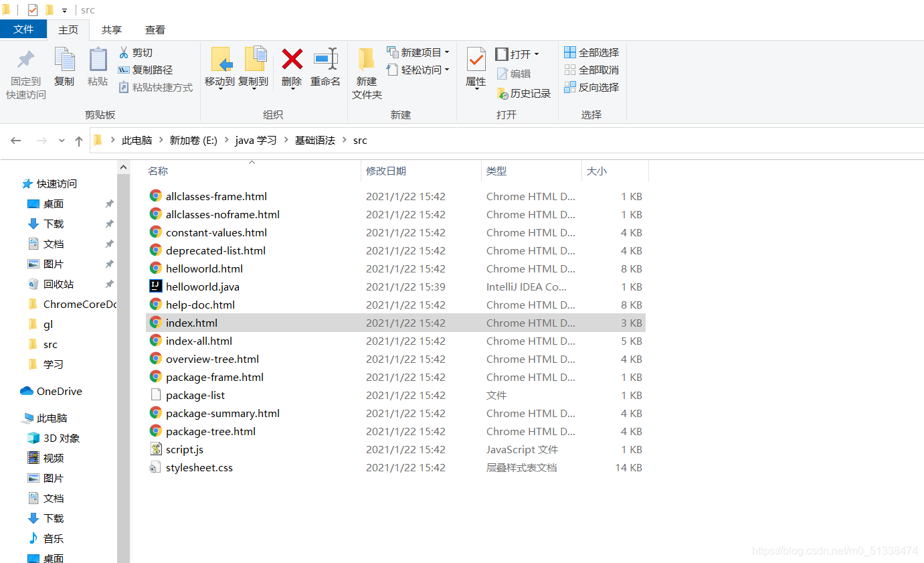Click Chrome icon of index.html

click(156, 323)
